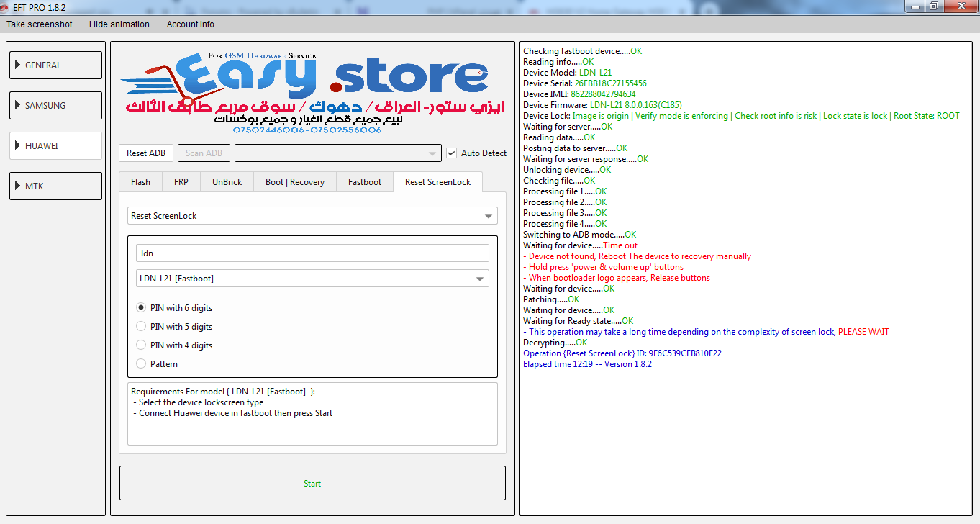This screenshot has width=980, height=524.
Task: Click the 'Reading data.....OK' log line
Action: [559, 137]
